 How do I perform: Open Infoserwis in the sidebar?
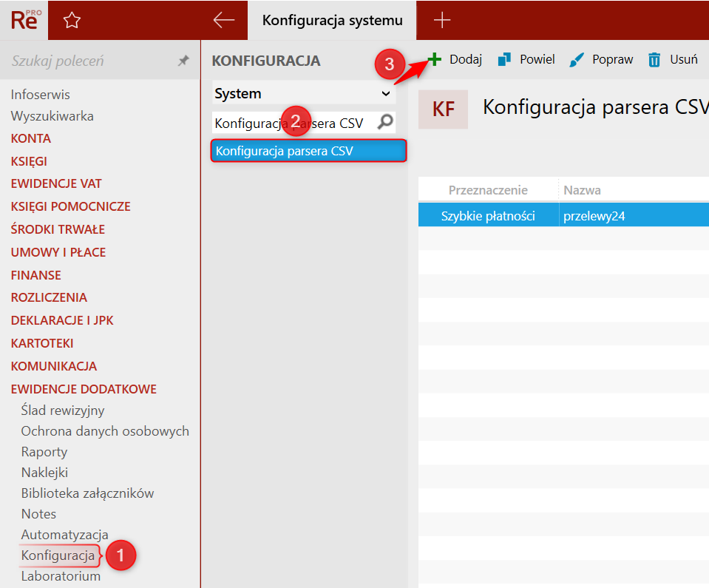(x=40, y=95)
